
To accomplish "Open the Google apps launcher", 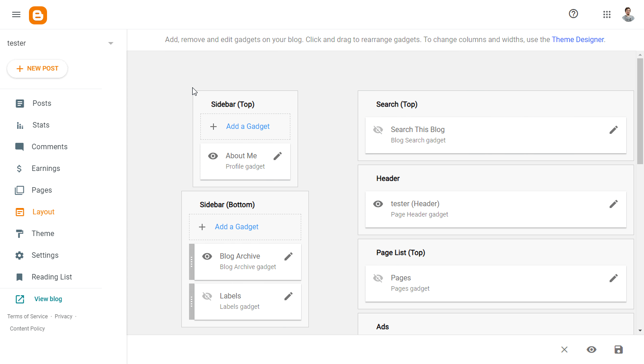I will [607, 14].
